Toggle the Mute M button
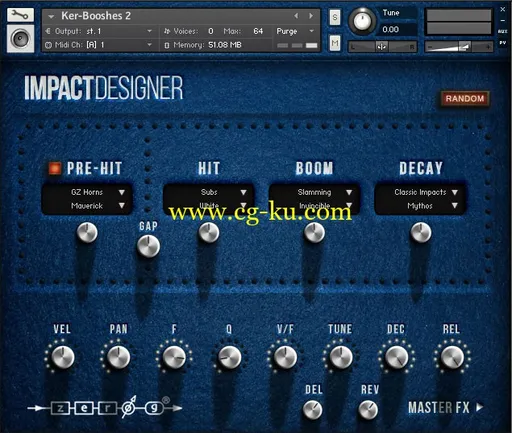 (x=335, y=43)
